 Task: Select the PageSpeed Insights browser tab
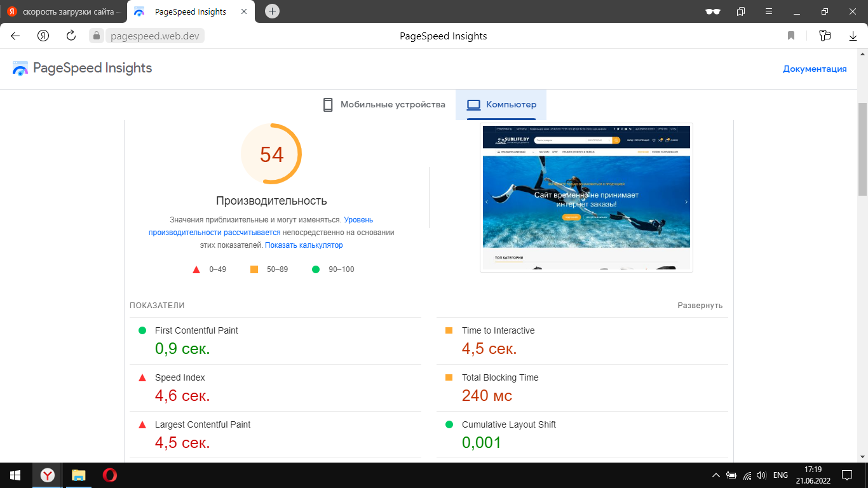tap(191, 11)
